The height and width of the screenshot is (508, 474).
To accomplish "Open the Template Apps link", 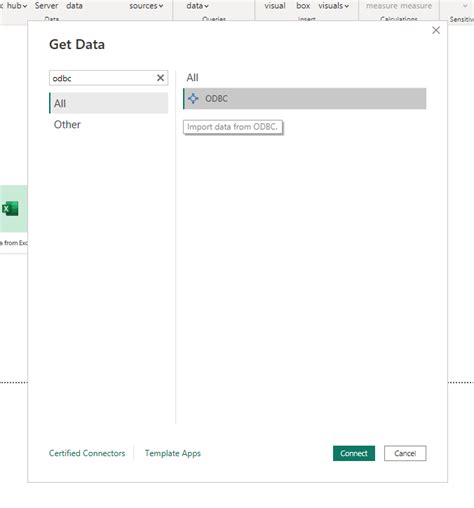I will (x=173, y=453).
